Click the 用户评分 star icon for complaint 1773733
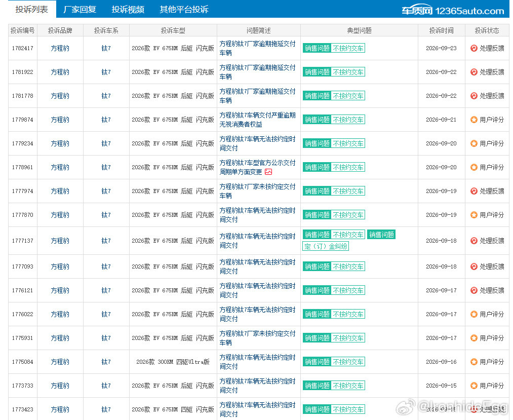Image resolution: width=513 pixels, height=420 pixels. pyautogui.click(x=473, y=386)
